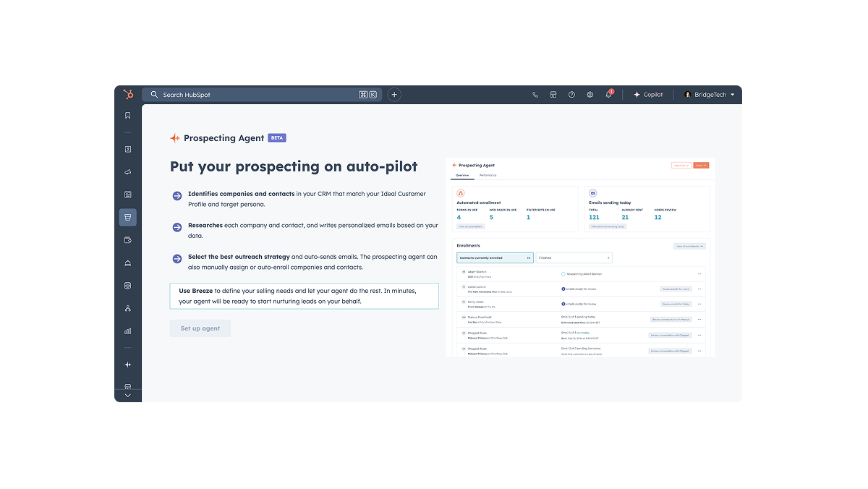Screen dimensions: 868x489
Task: Open the BridgeTech account dropdown
Action: coord(710,94)
